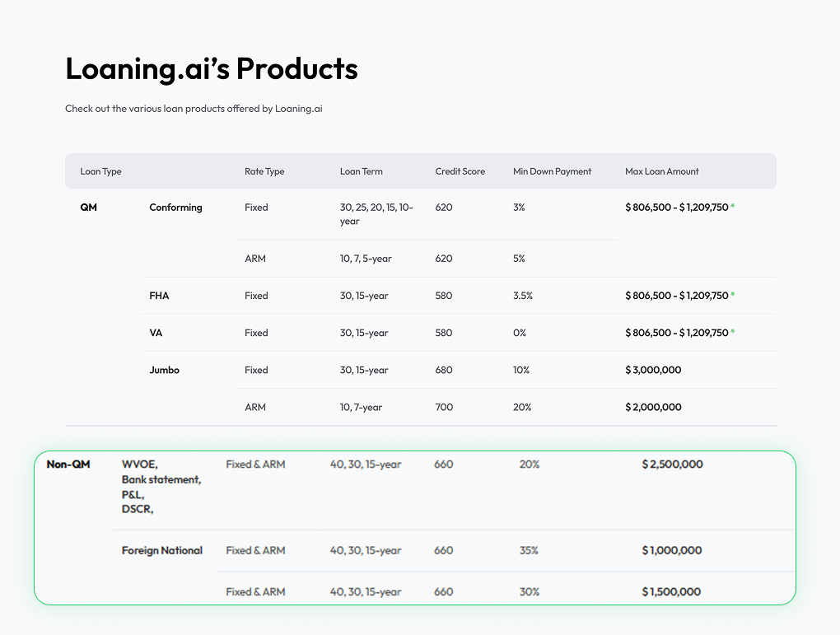Click the $2,000,000 max loan amount
This screenshot has width=840, height=635.
[653, 407]
